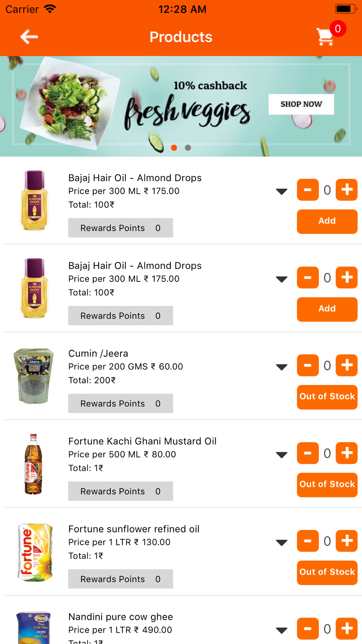
Task: Decrease quantity of Fortune Kachi Ghani Mustard Oil
Action: coord(308,453)
